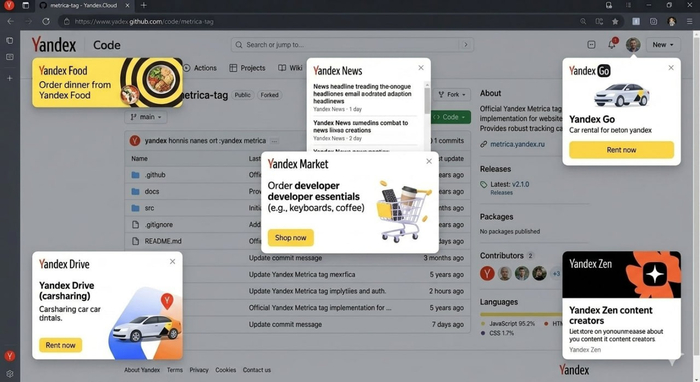This screenshot has width=700, height=382.
Task: Expand the main branch selector
Action: (146, 117)
